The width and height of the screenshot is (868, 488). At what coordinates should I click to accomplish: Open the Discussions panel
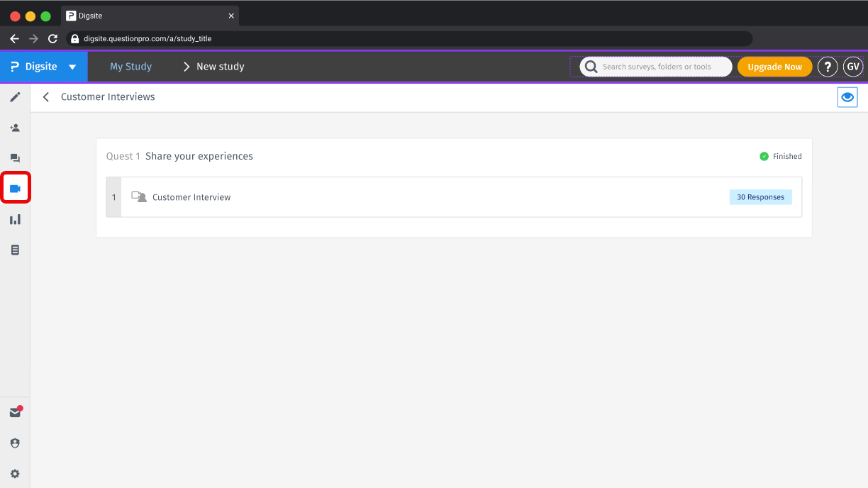click(15, 158)
